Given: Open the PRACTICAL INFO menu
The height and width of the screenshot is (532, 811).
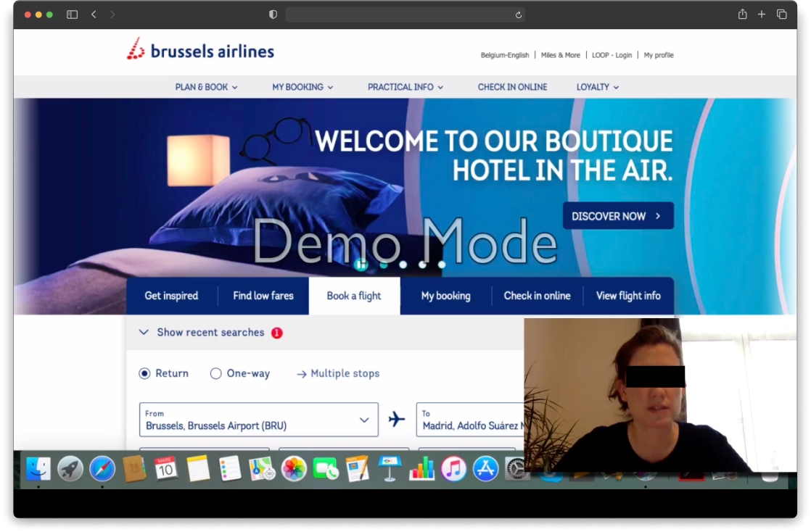Looking at the screenshot, I should coord(405,87).
